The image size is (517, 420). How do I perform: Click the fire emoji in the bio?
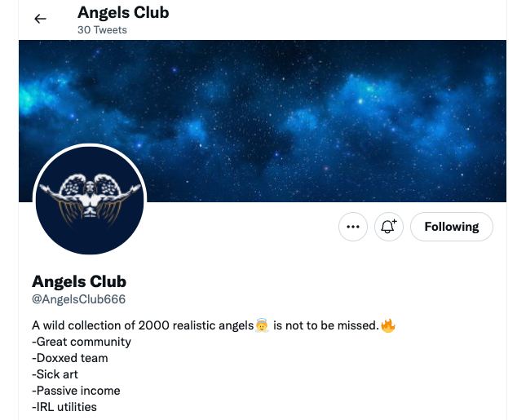(388, 325)
